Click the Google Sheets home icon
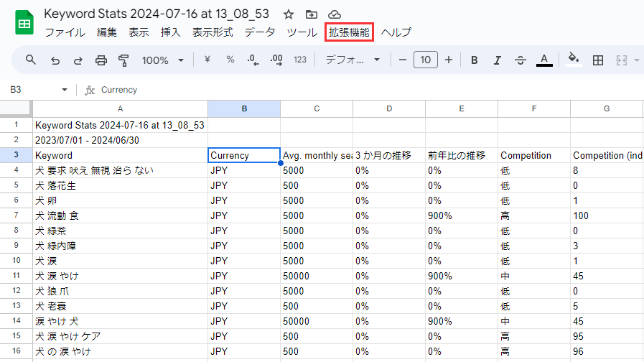Screen dimensions: 644x362 click(x=24, y=22)
